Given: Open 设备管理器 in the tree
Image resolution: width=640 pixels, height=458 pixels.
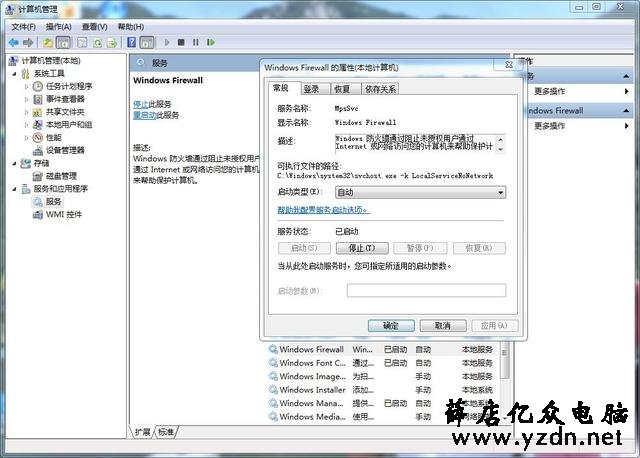Looking at the screenshot, I should pos(65,150).
